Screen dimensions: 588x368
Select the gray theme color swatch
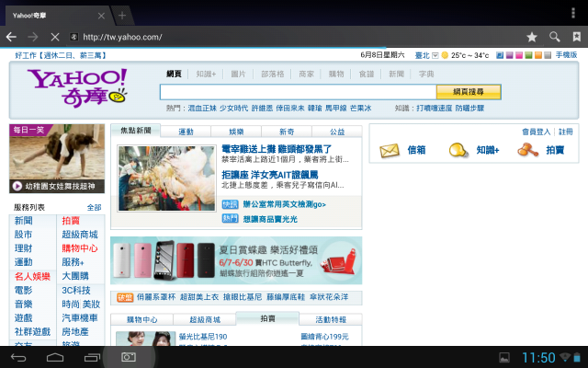[x=548, y=55]
